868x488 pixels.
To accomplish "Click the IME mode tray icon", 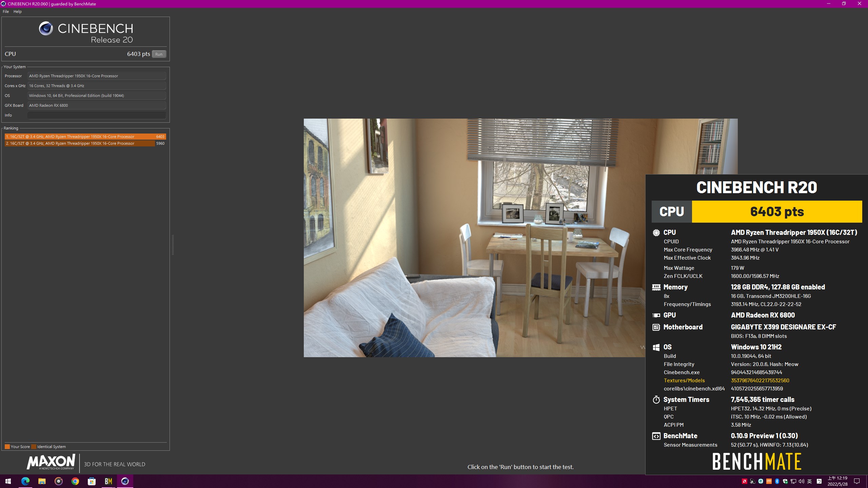I will (x=819, y=482).
